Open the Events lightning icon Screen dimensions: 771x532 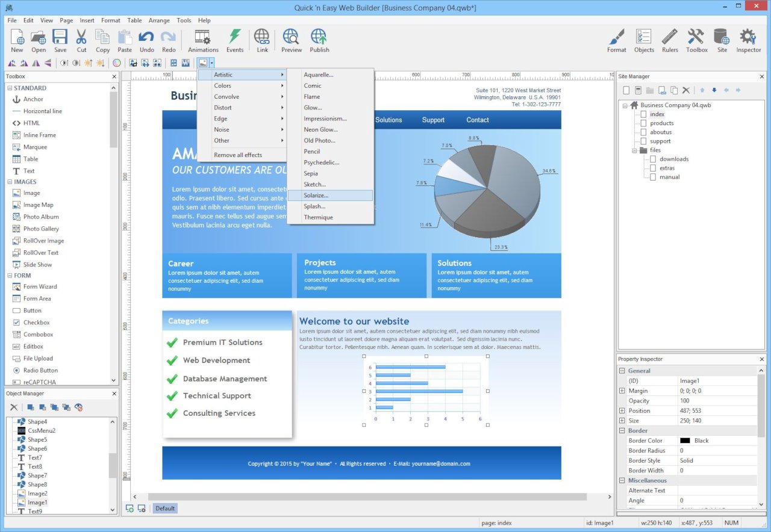click(235, 37)
